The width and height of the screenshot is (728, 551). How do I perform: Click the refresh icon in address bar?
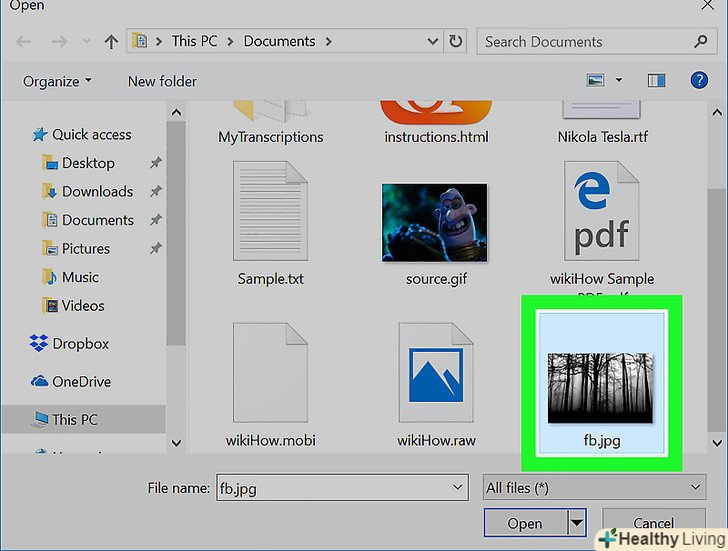click(x=456, y=42)
